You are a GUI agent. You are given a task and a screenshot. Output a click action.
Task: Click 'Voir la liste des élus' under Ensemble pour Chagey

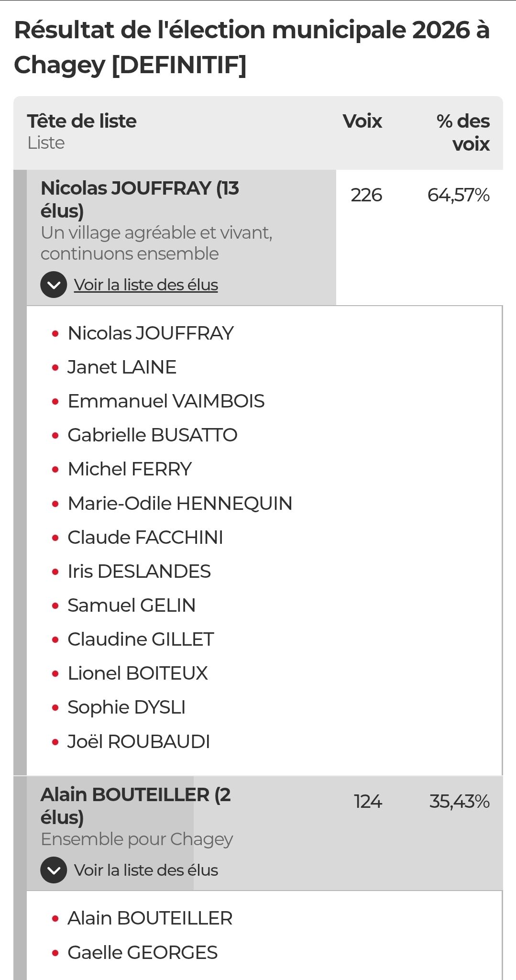point(146,870)
